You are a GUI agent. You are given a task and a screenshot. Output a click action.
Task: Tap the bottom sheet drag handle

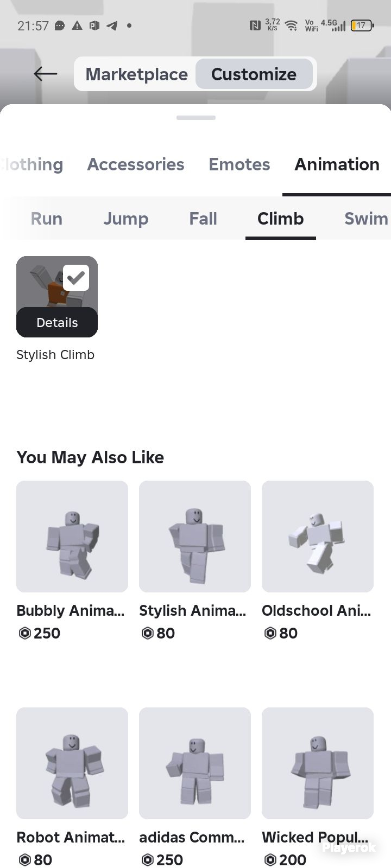click(196, 118)
